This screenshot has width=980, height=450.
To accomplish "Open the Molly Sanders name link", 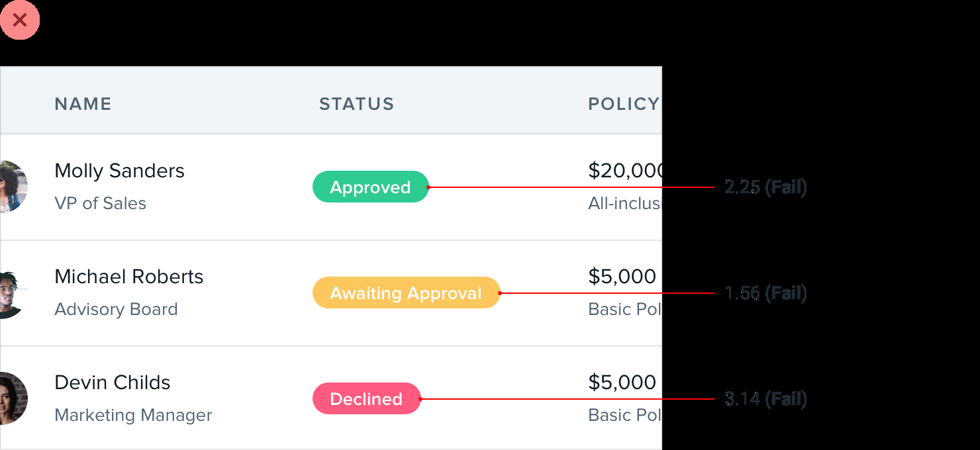I will pyautogui.click(x=119, y=171).
